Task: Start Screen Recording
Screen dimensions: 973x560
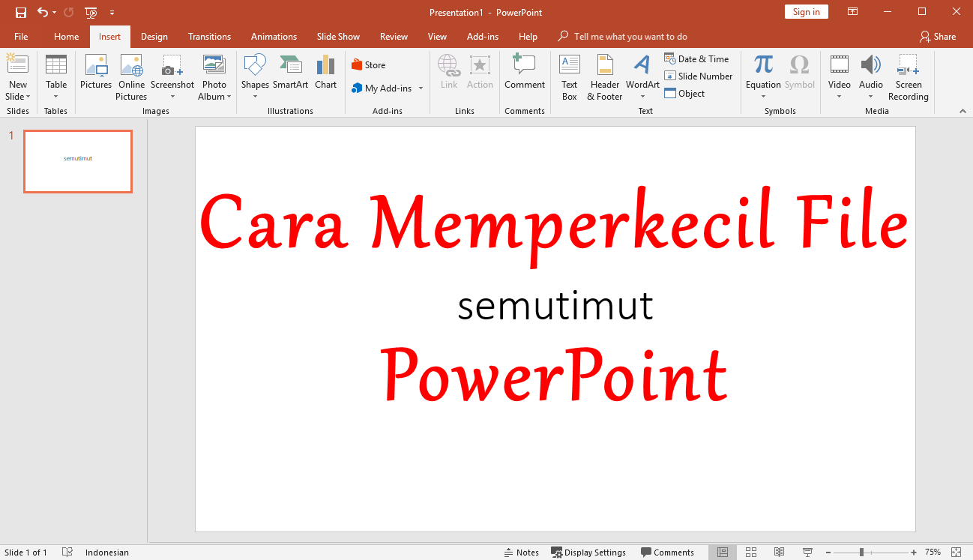Action: pyautogui.click(x=909, y=78)
